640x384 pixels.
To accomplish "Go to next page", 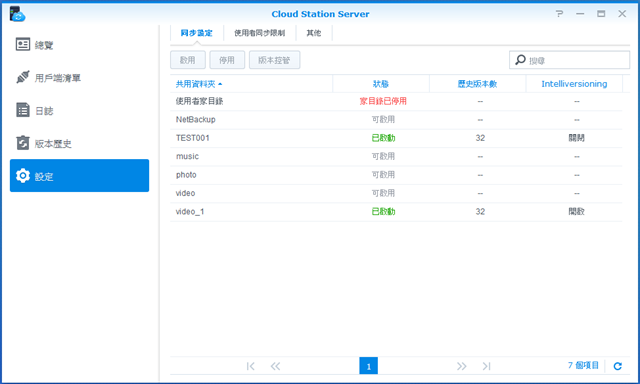I will [462, 366].
